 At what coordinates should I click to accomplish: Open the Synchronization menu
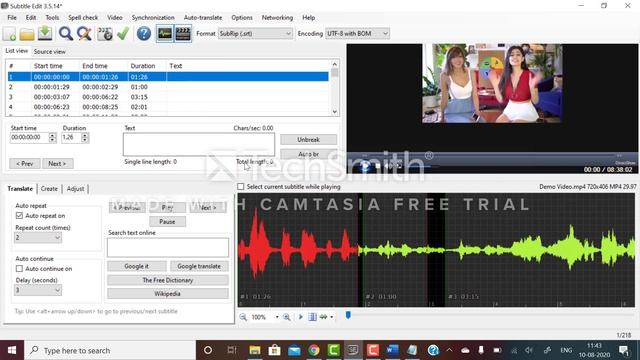153,18
